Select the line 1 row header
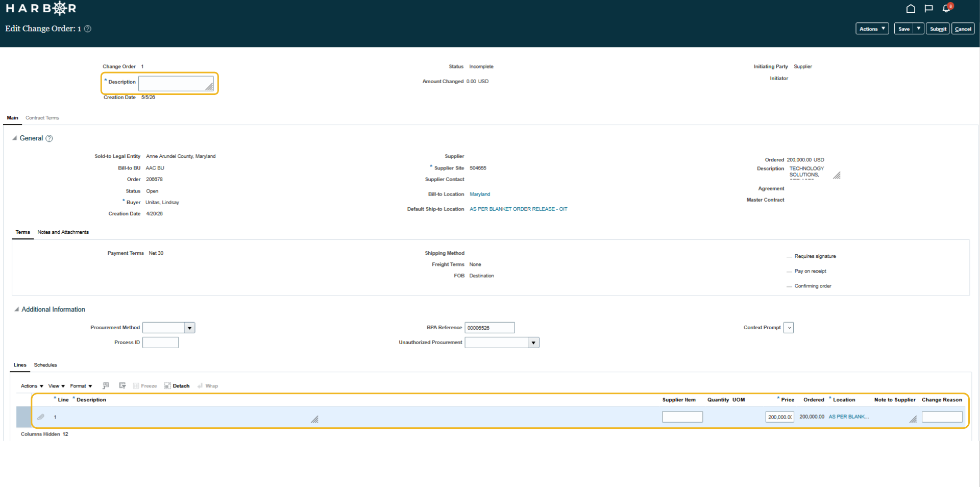980x487 pixels. point(23,417)
